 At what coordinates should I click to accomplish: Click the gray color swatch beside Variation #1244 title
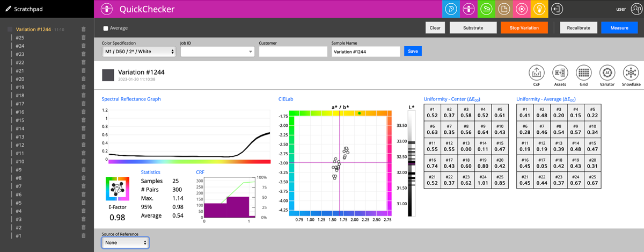[x=108, y=75]
